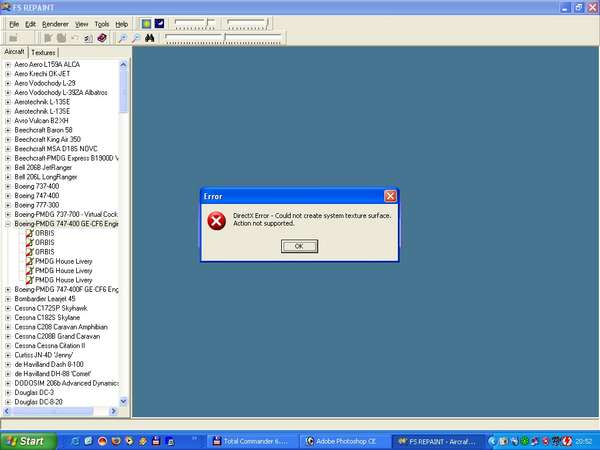Click the horizontal scroll-right arrow under list
600x450 pixels.
click(113, 411)
